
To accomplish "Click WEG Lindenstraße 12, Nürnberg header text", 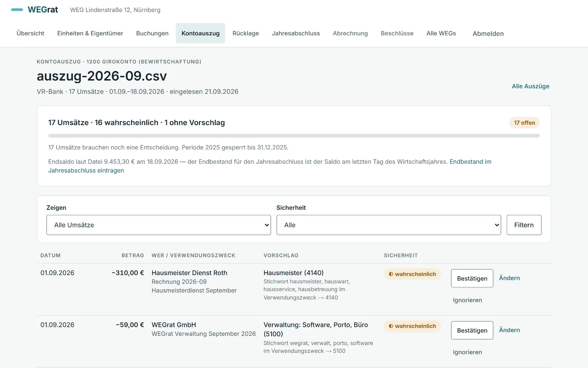I will pyautogui.click(x=115, y=10).
